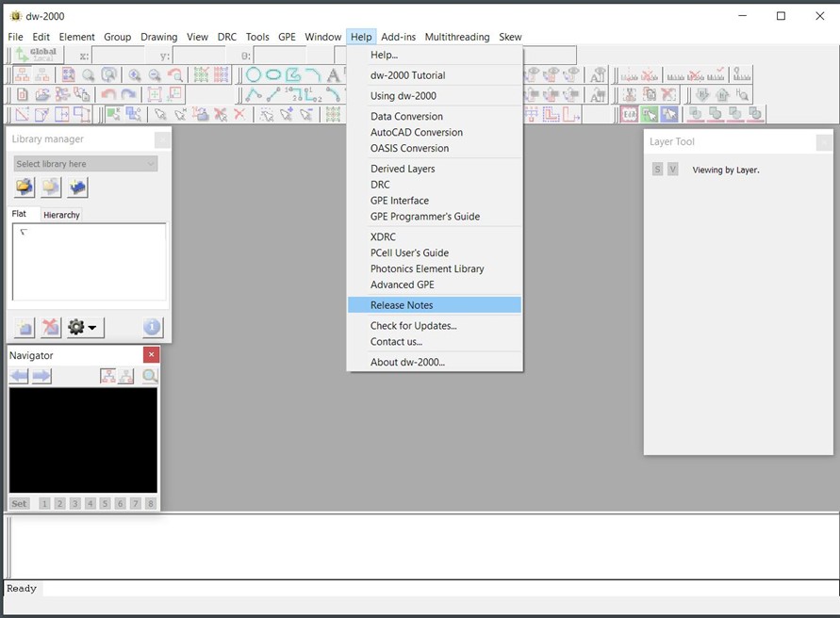Viewport: 840px width, 618px height.
Task: Click the black Navigator preview area
Action: [83, 440]
